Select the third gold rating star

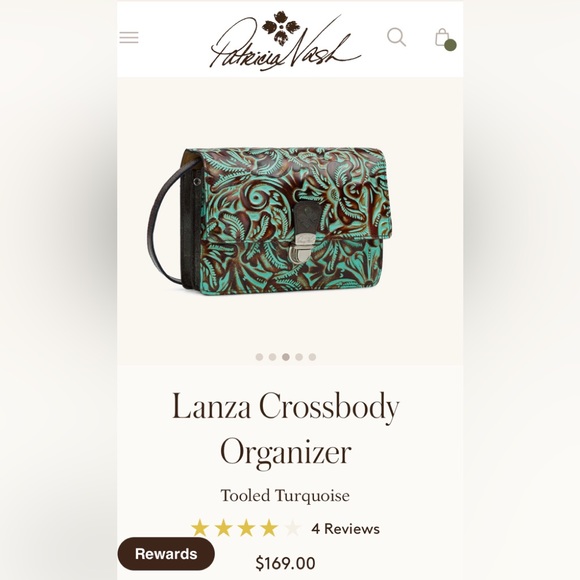[x=246, y=528]
